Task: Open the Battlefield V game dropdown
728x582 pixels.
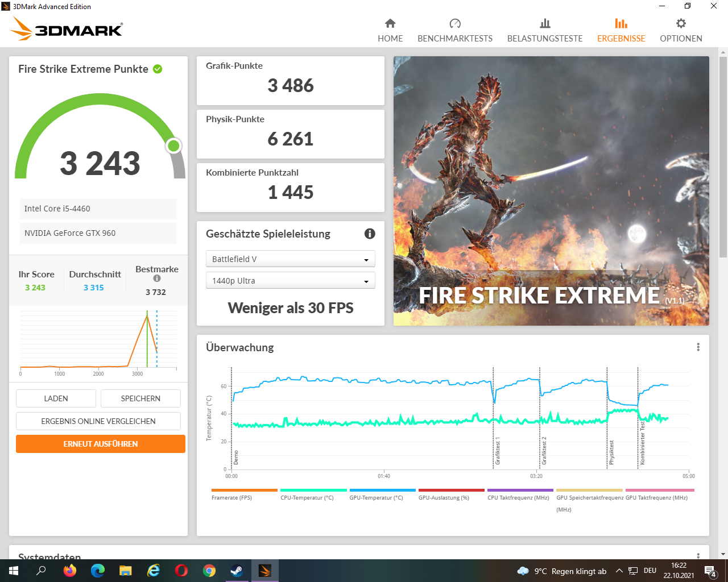Action: click(x=290, y=259)
